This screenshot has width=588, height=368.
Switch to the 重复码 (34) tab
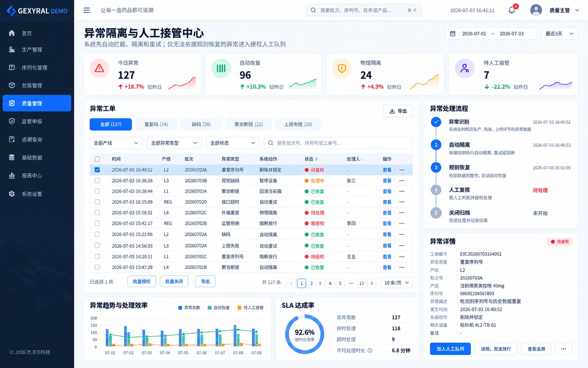coord(156,124)
